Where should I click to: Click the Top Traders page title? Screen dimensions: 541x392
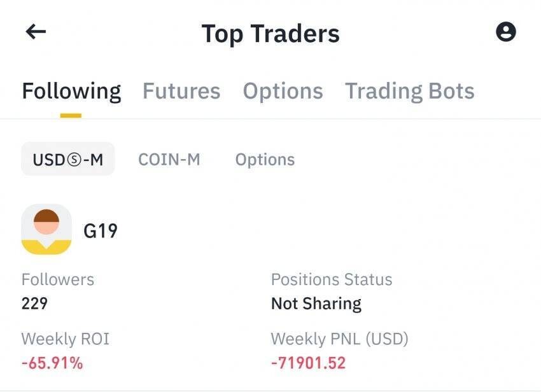[270, 33]
